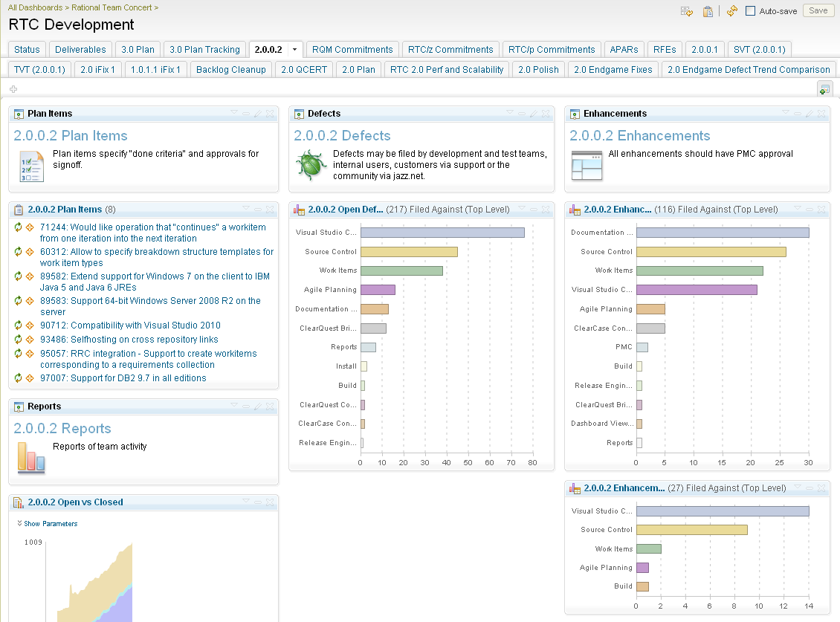This screenshot has width=840, height=622.
Task: Remove the Enhancements widget with its X icon
Action: [x=821, y=114]
